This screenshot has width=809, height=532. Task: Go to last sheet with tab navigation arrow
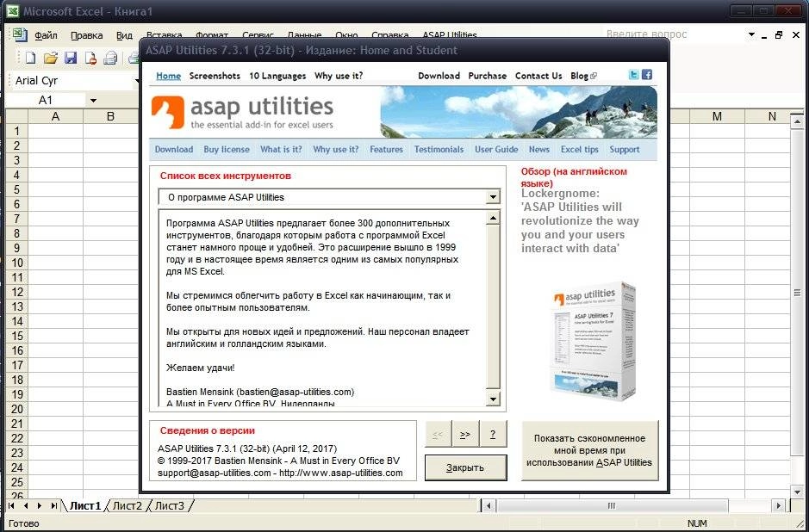point(53,505)
